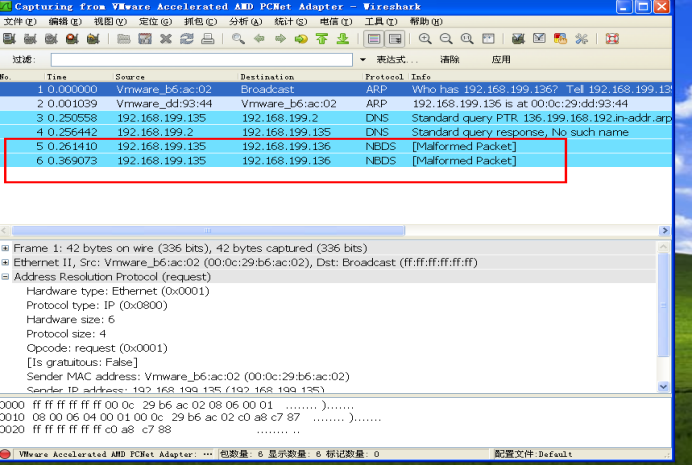Restart the running live capture icon
Image resolution: width=692 pixels, height=465 pixels.
click(93, 39)
